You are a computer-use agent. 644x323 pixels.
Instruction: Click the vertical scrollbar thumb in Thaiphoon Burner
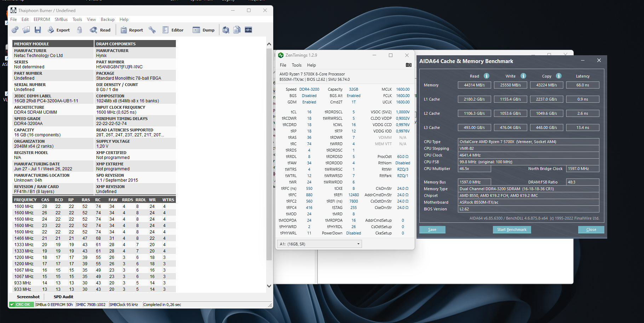click(269, 154)
